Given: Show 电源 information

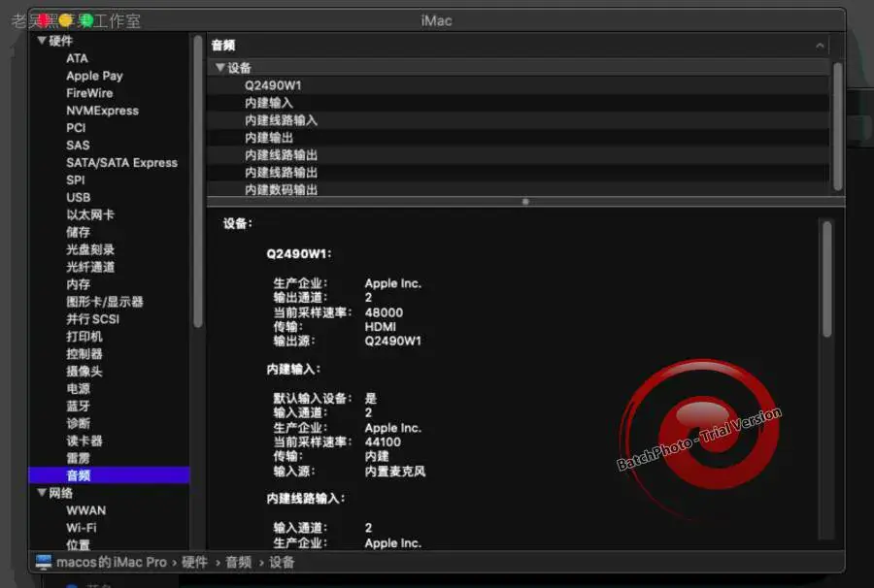Looking at the screenshot, I should tap(78, 388).
